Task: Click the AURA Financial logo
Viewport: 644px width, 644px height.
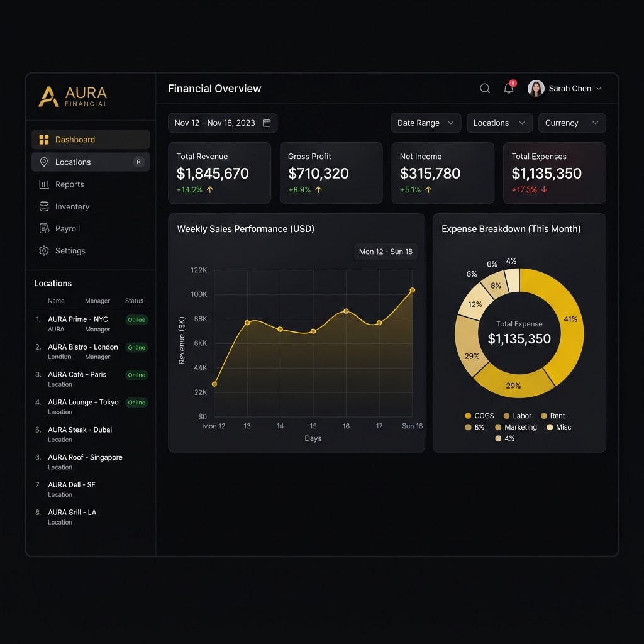Action: [73, 96]
